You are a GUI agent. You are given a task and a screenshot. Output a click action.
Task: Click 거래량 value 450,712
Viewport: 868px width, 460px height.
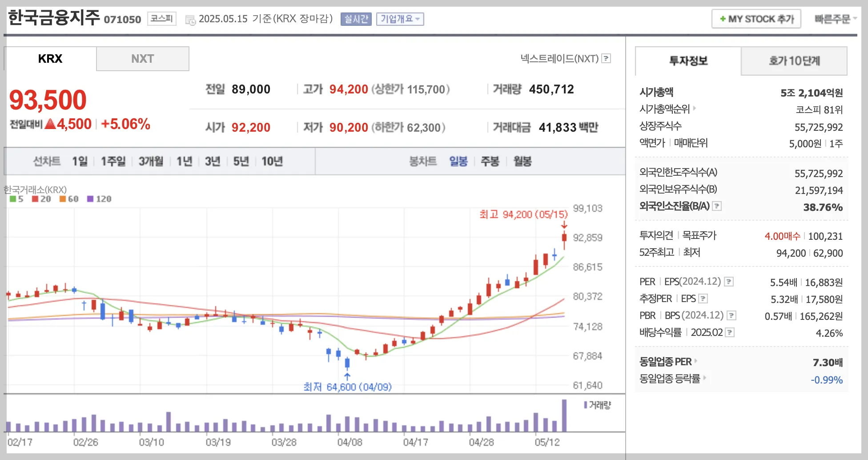click(x=551, y=89)
